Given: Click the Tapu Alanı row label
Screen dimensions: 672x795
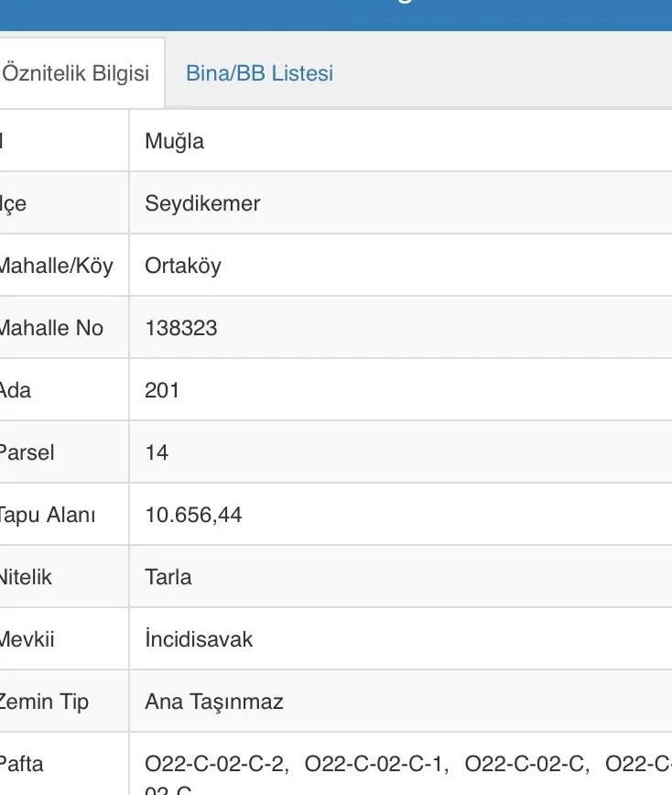Looking at the screenshot, I should (47, 515).
